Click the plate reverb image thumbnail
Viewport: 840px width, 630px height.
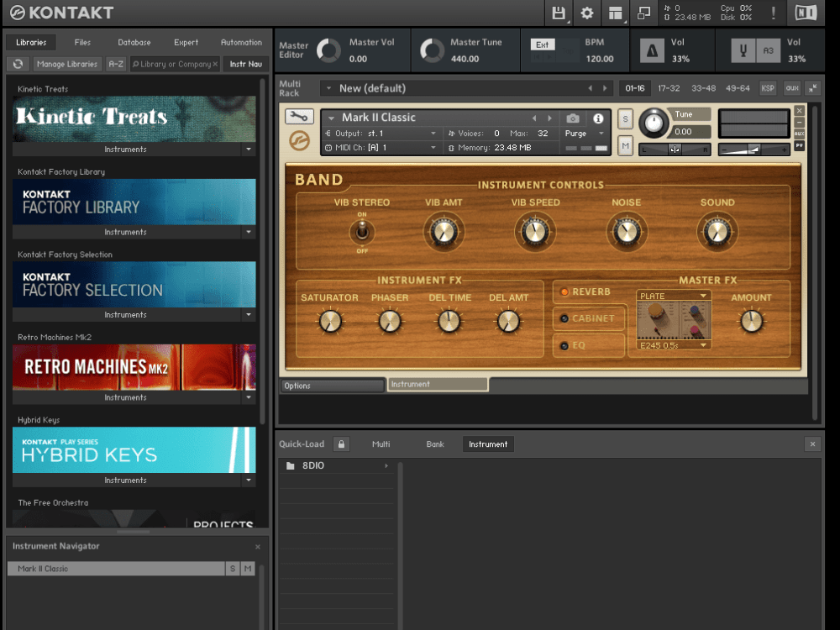click(x=674, y=320)
